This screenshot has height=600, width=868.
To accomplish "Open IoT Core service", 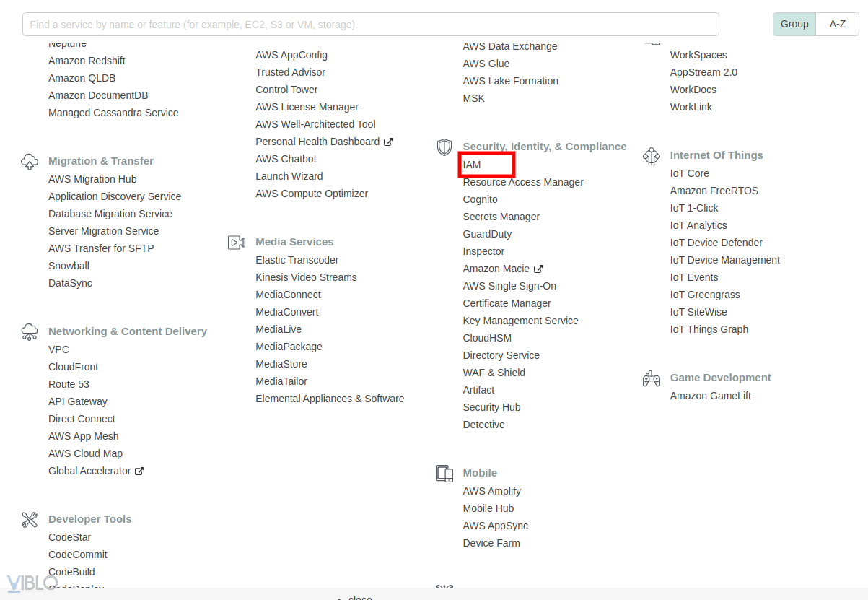I will click(x=689, y=173).
